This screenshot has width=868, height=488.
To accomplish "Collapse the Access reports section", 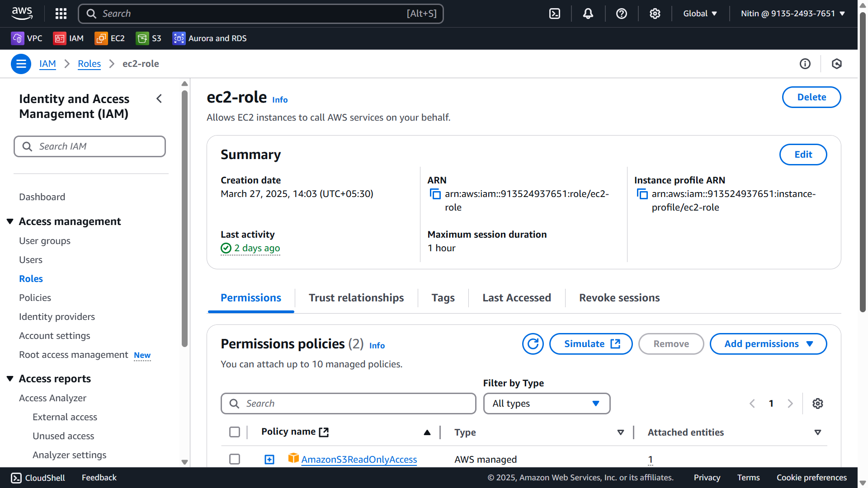I will click(x=10, y=379).
